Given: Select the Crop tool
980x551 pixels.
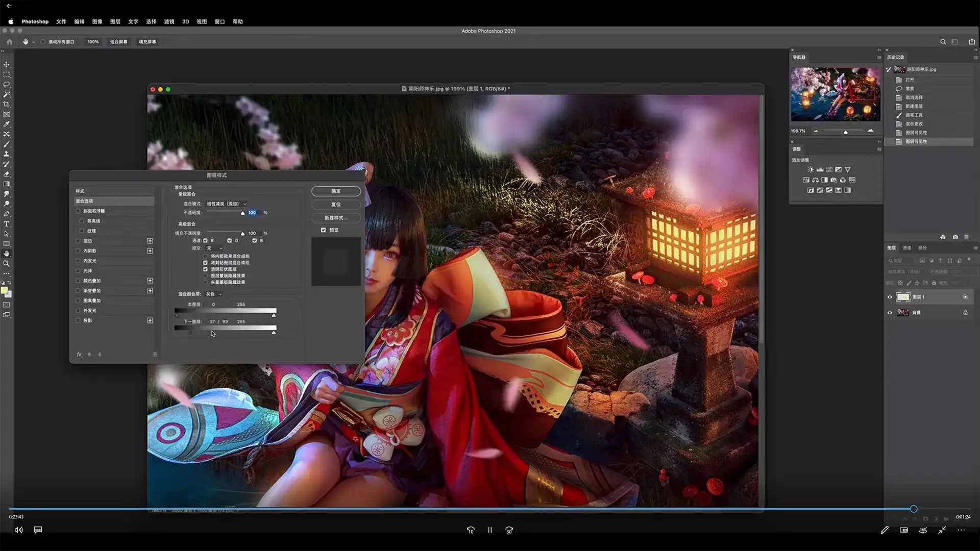Looking at the screenshot, I should click(x=7, y=105).
